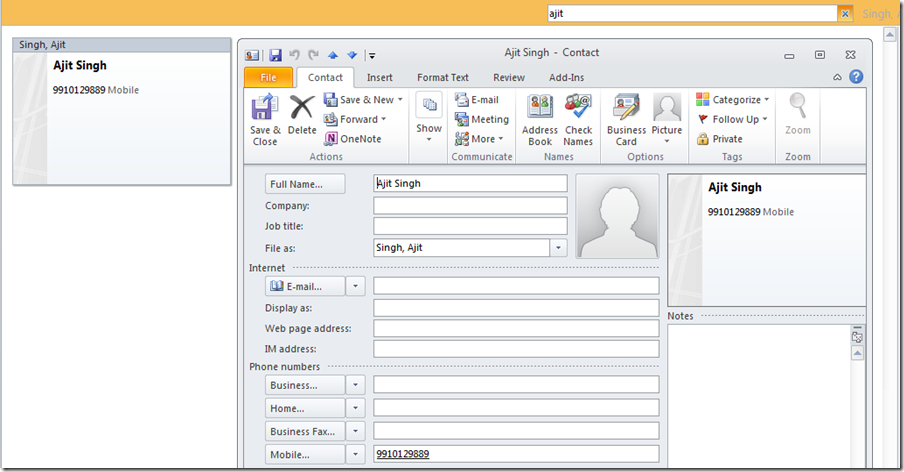Viewport: 904px width, 472px height.
Task: Open the Add-Ins tab
Action: pos(566,77)
